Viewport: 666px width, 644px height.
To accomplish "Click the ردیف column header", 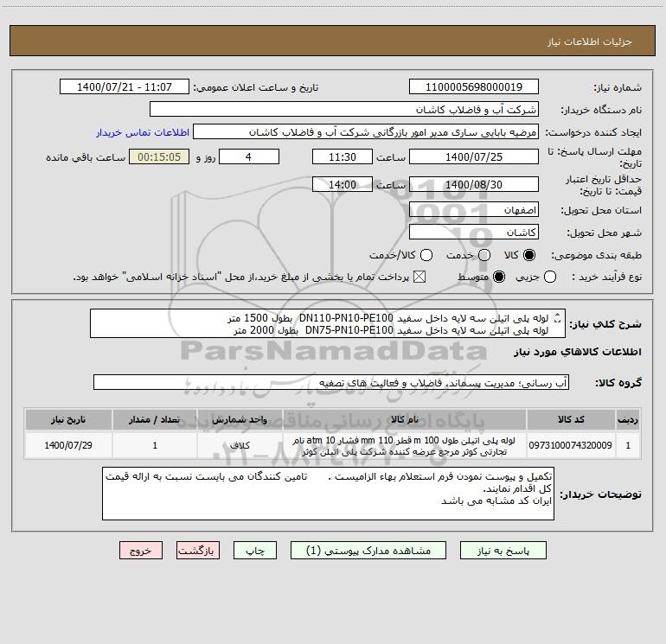I will (x=628, y=419).
